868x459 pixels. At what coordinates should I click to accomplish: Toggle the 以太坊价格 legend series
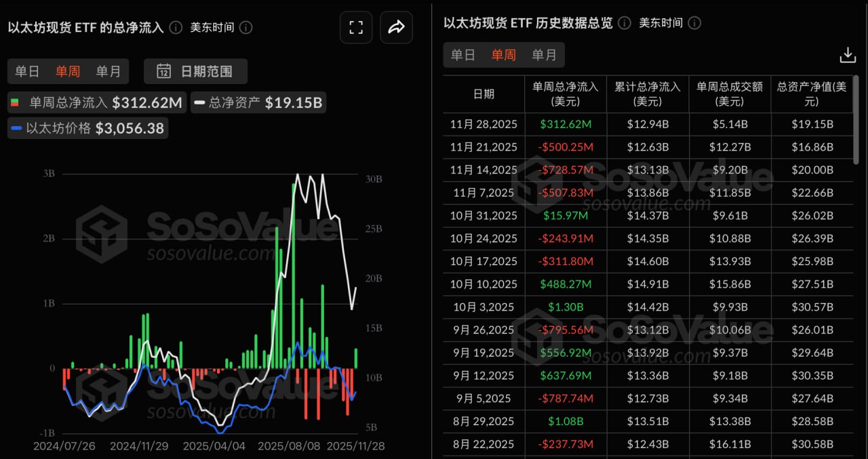(87, 128)
